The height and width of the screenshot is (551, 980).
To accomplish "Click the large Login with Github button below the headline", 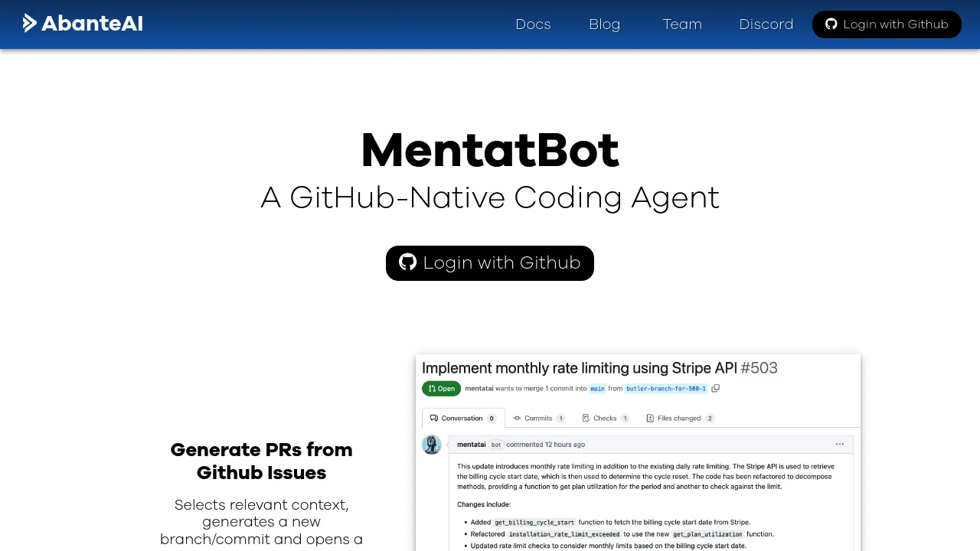I will 490,263.
